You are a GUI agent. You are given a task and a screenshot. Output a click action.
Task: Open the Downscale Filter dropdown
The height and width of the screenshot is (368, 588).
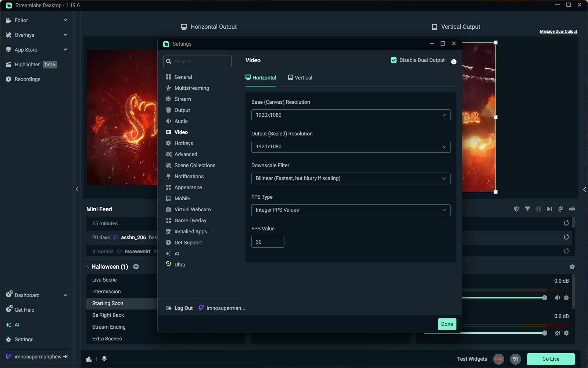351,178
